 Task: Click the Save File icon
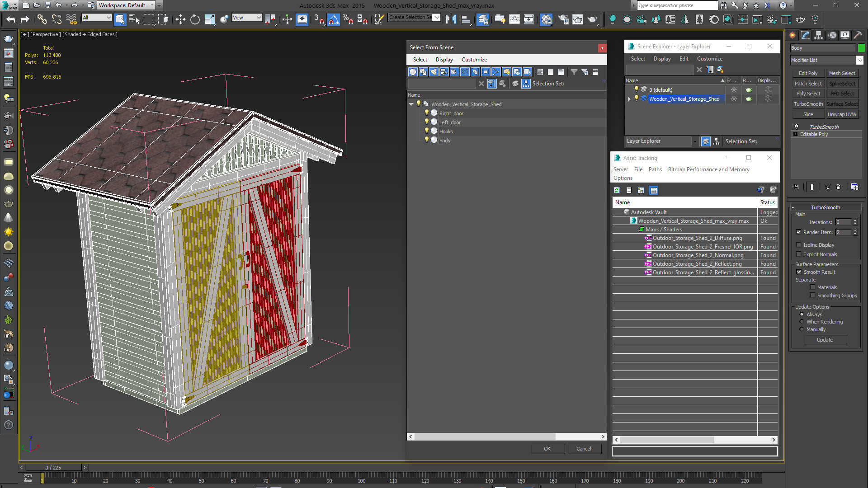click(47, 5)
